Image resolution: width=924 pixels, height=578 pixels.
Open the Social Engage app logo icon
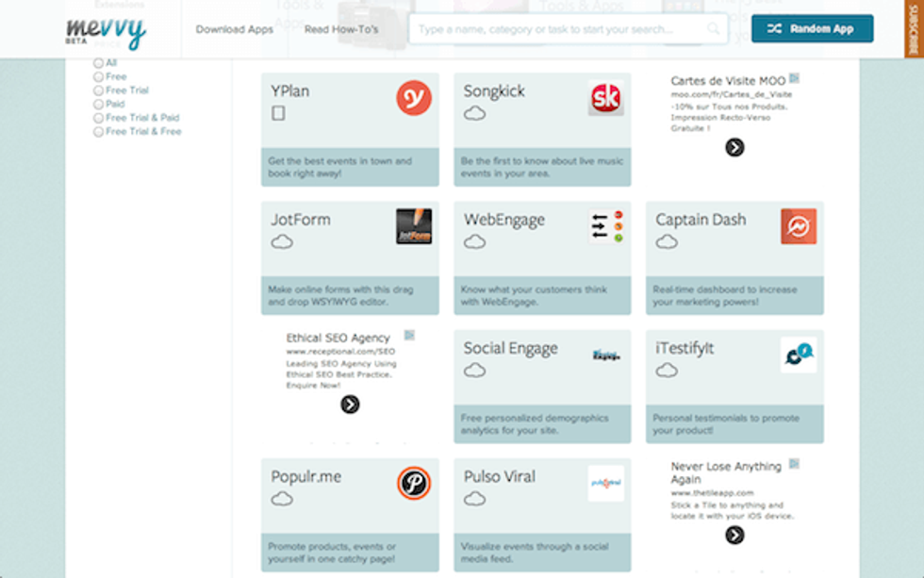(x=605, y=355)
